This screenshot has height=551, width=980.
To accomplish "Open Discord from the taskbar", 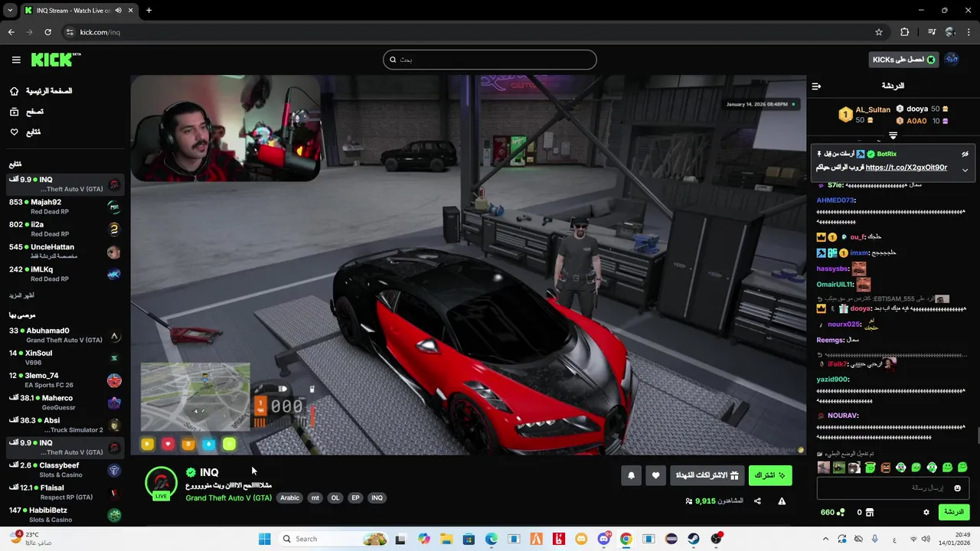I will click(603, 539).
